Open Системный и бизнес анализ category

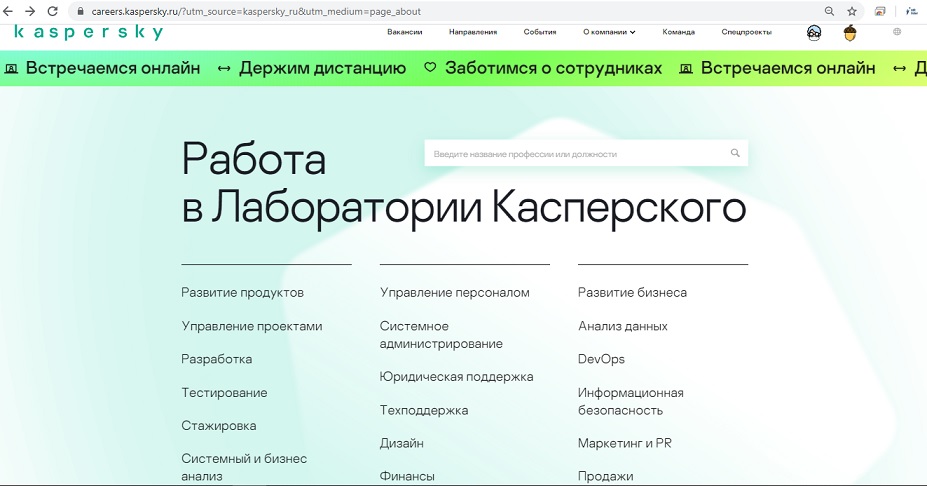(x=244, y=467)
